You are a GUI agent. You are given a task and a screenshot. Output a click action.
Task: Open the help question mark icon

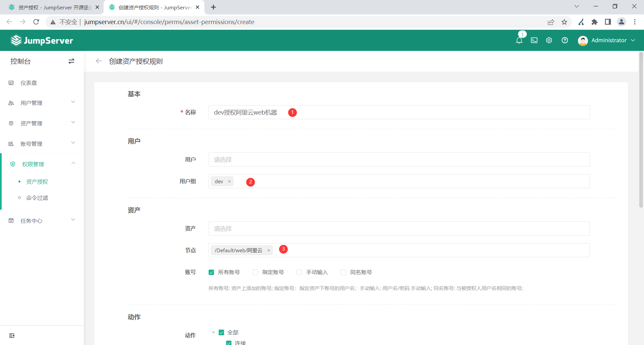click(565, 40)
